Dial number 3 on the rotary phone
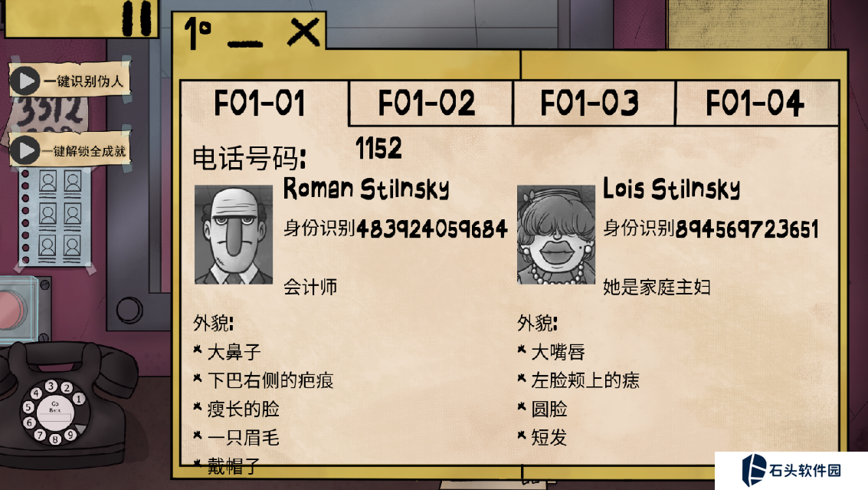The width and height of the screenshot is (868, 490). [51, 385]
